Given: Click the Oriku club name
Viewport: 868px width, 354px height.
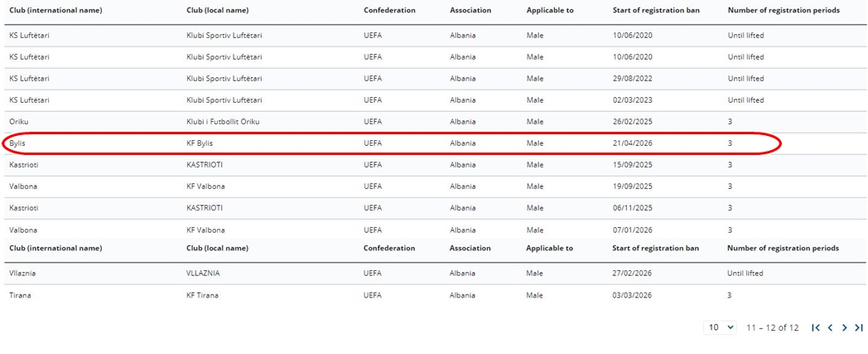Looking at the screenshot, I should [x=19, y=122].
